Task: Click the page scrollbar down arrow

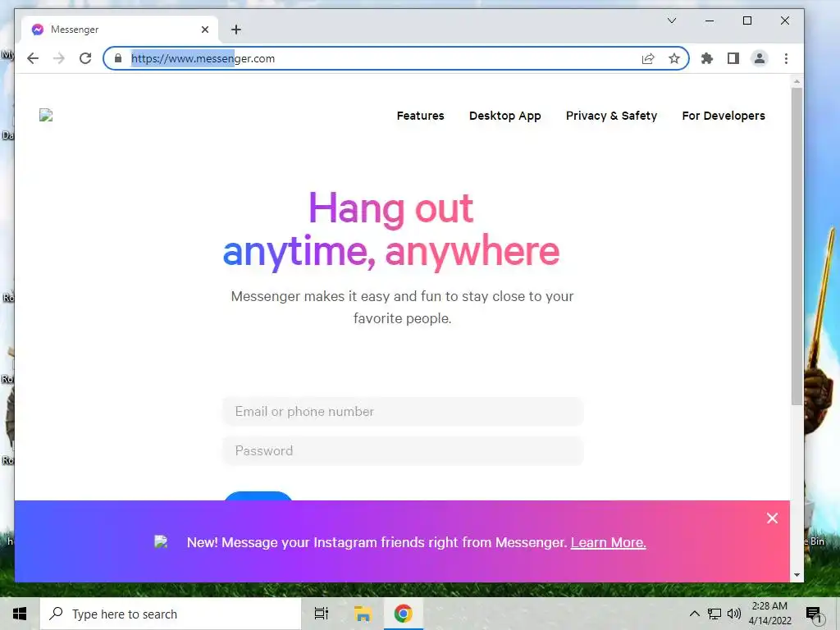Action: click(797, 575)
